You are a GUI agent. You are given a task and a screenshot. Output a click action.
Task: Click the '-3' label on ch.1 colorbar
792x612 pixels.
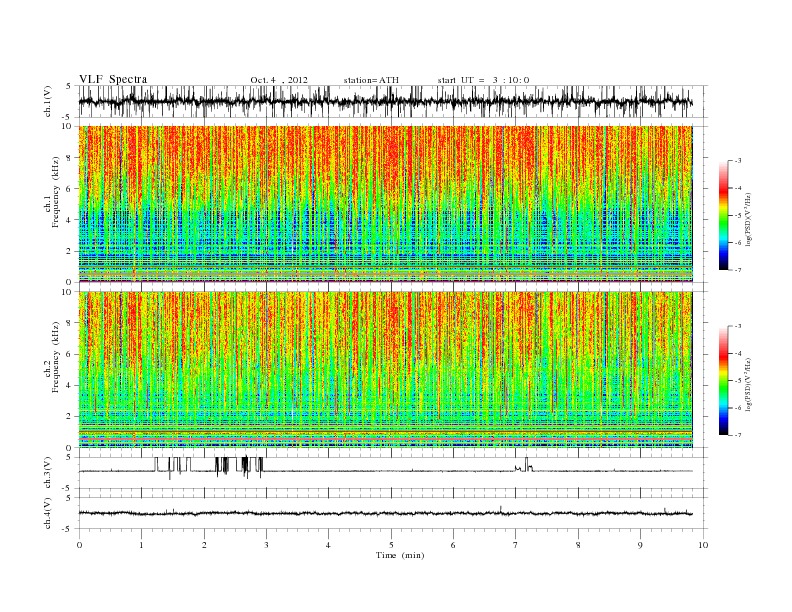point(738,161)
